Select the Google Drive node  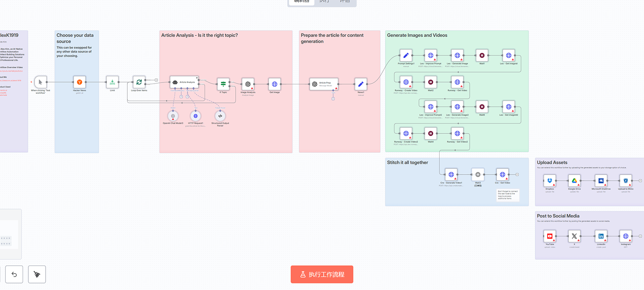point(574,181)
